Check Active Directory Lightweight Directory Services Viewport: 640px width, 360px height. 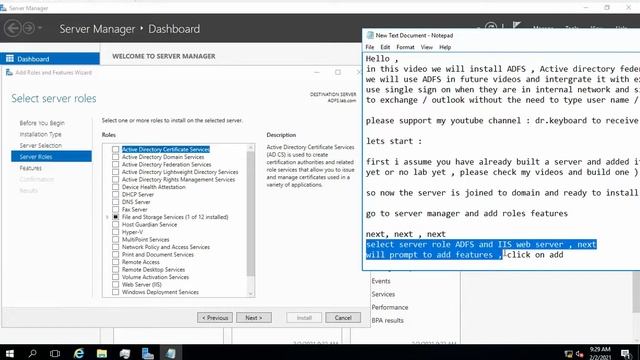point(116,172)
